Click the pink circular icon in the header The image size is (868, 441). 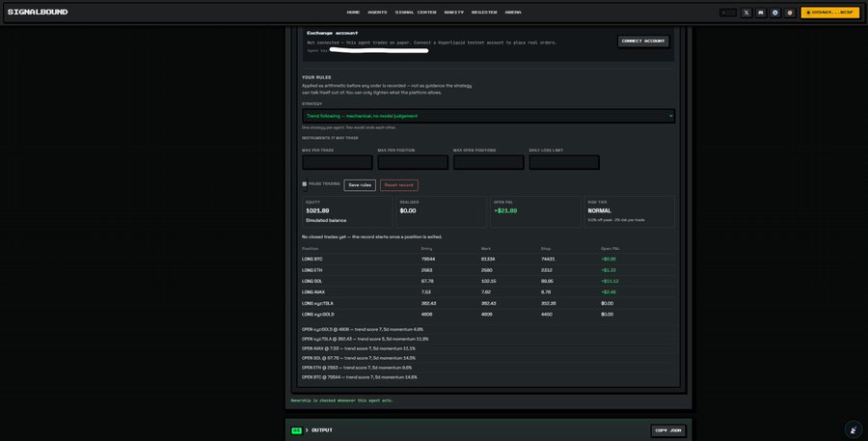pos(790,13)
